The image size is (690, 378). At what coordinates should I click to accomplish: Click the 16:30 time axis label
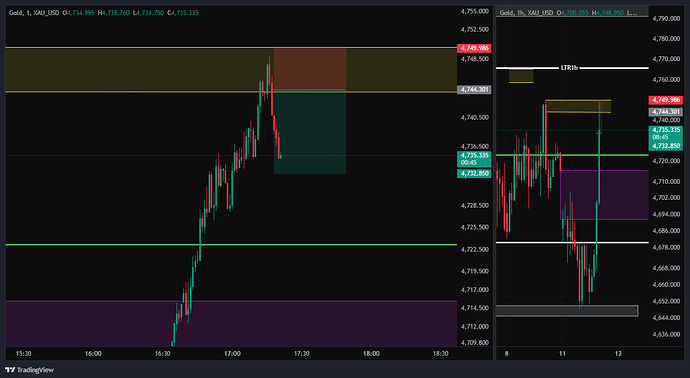(162, 353)
